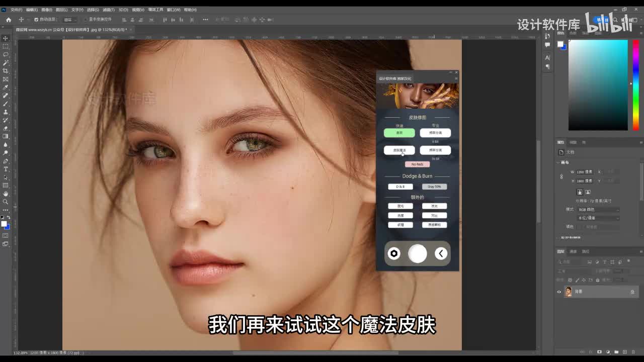Click the Home icon in options bar
Image resolution: width=644 pixels, height=362 pixels.
pyautogui.click(x=9, y=20)
